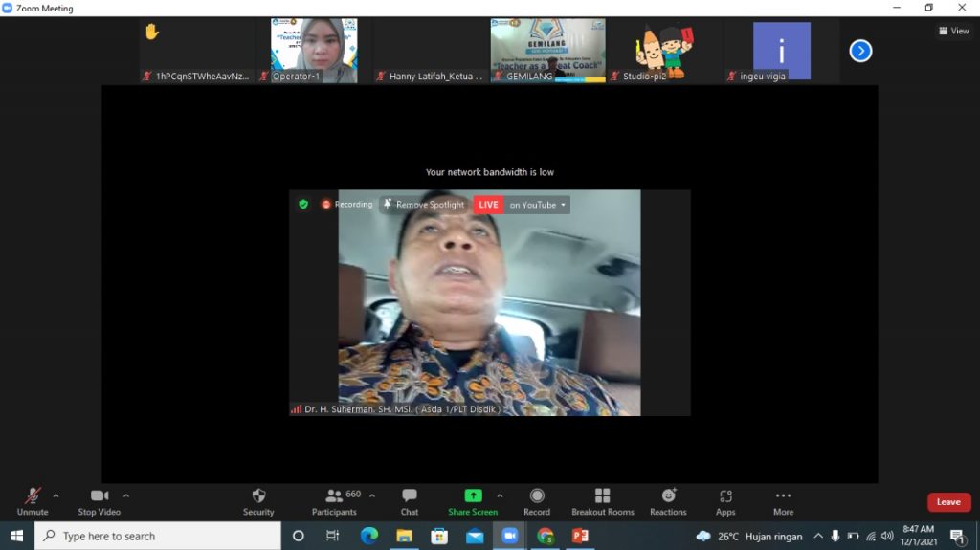The width and height of the screenshot is (980, 550).
Task: Leave the meeting
Action: (948, 502)
